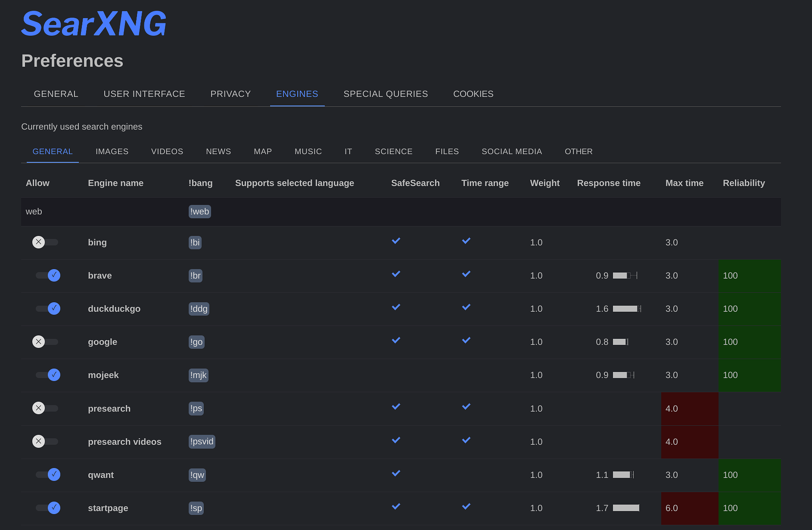Click the 'Response time' column header
812x530 pixels.
609,183
